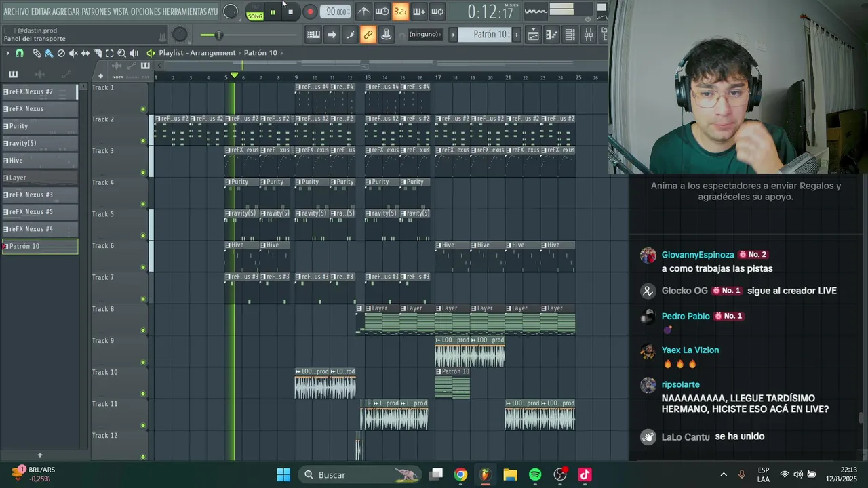Toggle the metronome
The height and width of the screenshot is (488, 868).
click(364, 12)
